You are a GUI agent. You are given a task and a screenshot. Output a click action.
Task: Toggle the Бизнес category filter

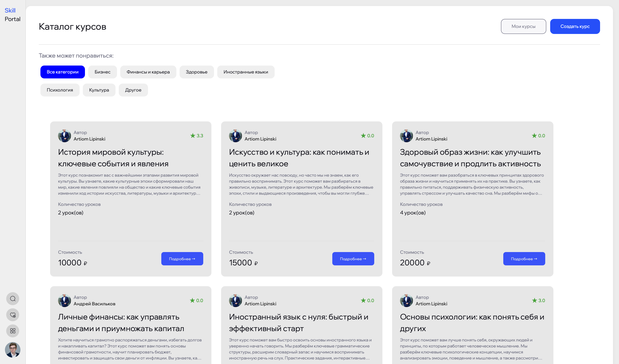click(x=102, y=72)
